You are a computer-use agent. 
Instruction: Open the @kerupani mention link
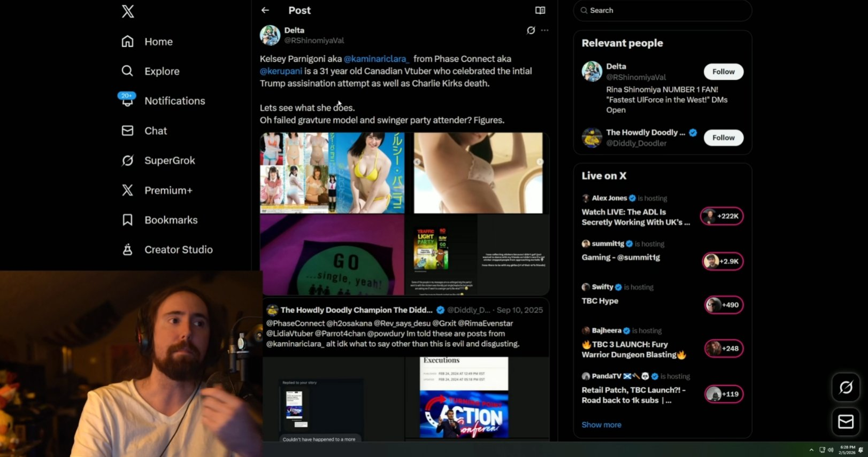coord(281,71)
